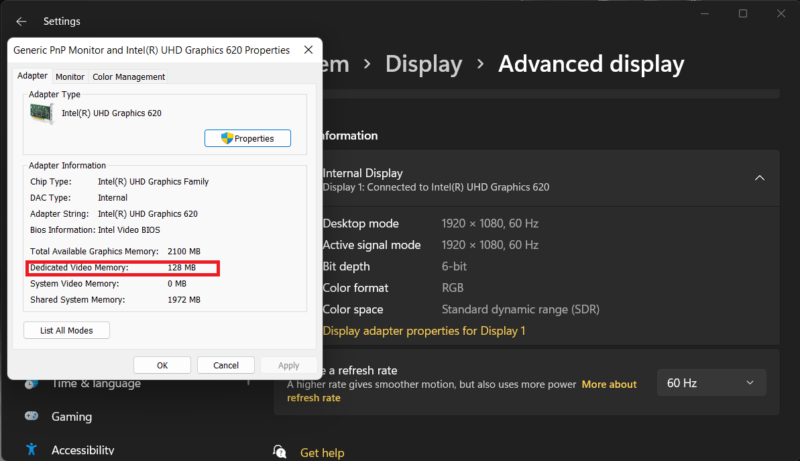Click the greyed-out Apply button
The width and height of the screenshot is (800, 461).
(288, 365)
